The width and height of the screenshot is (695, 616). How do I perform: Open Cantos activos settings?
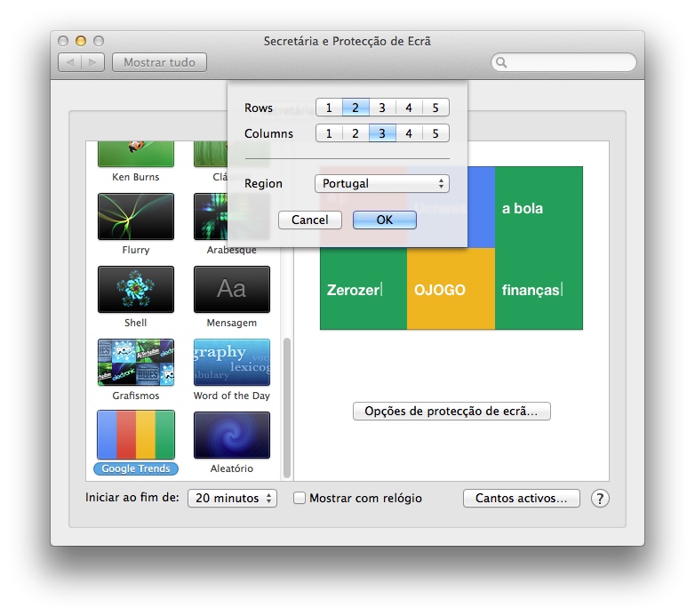[521, 498]
